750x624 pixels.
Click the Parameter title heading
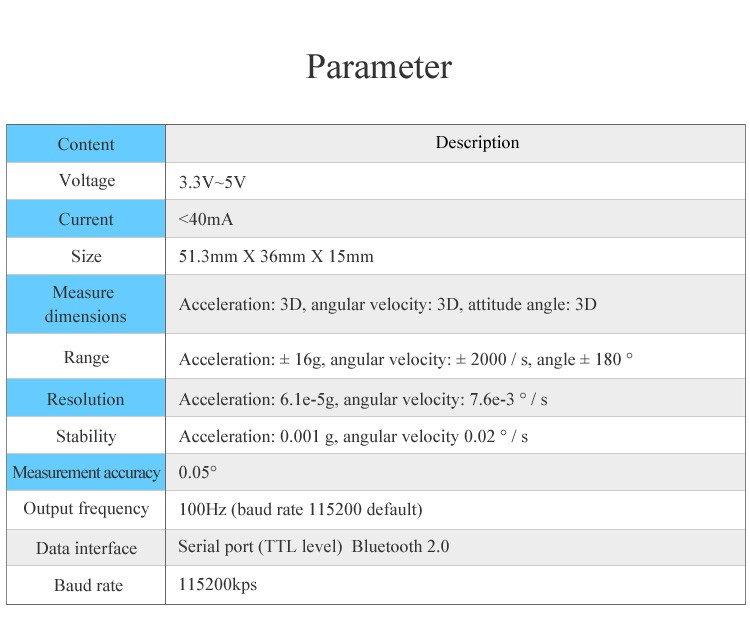[x=378, y=67]
